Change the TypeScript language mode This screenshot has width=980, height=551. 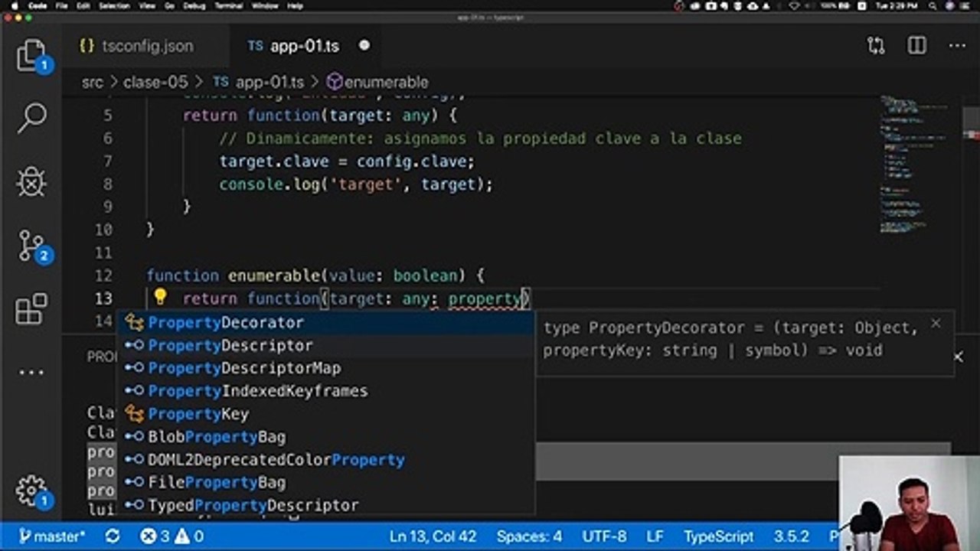click(x=719, y=536)
